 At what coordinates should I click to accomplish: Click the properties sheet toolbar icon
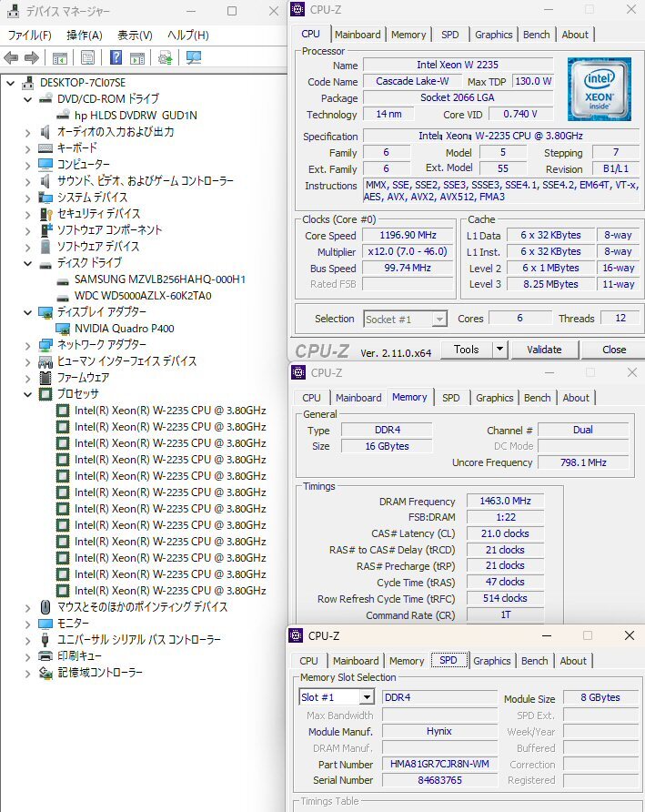pos(87,57)
